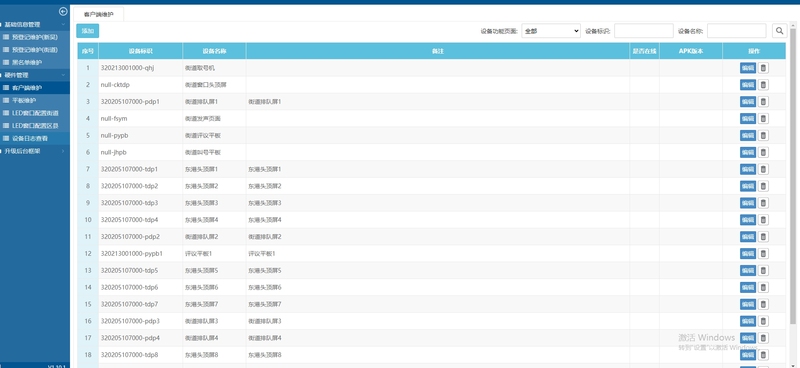The height and width of the screenshot is (368, 800).
Task: Trash the 320205107000-tdp2 row
Action: tap(763, 186)
